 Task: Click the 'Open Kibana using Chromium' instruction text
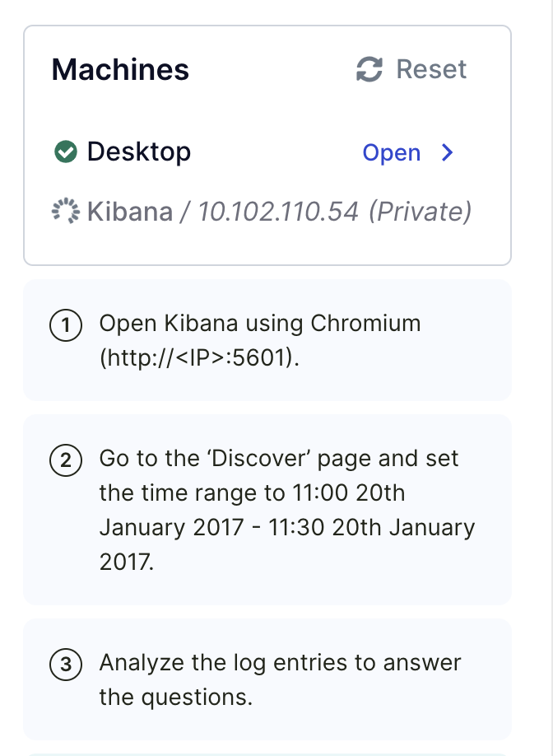coord(260,323)
